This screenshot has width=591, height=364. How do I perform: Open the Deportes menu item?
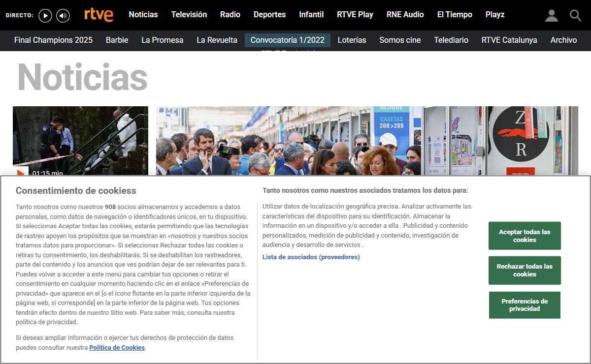click(269, 14)
